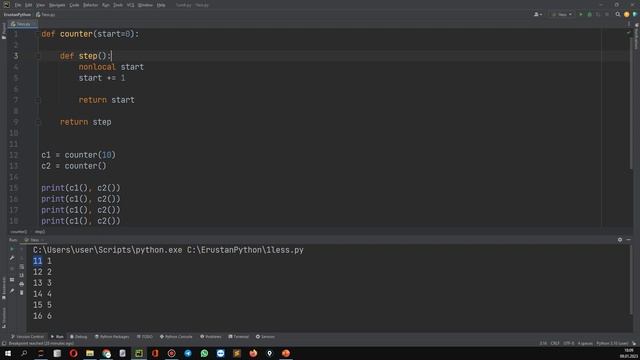The image size is (640, 360).
Task: Open Run panel settings gear icon
Action: pyautogui.click(x=620, y=240)
